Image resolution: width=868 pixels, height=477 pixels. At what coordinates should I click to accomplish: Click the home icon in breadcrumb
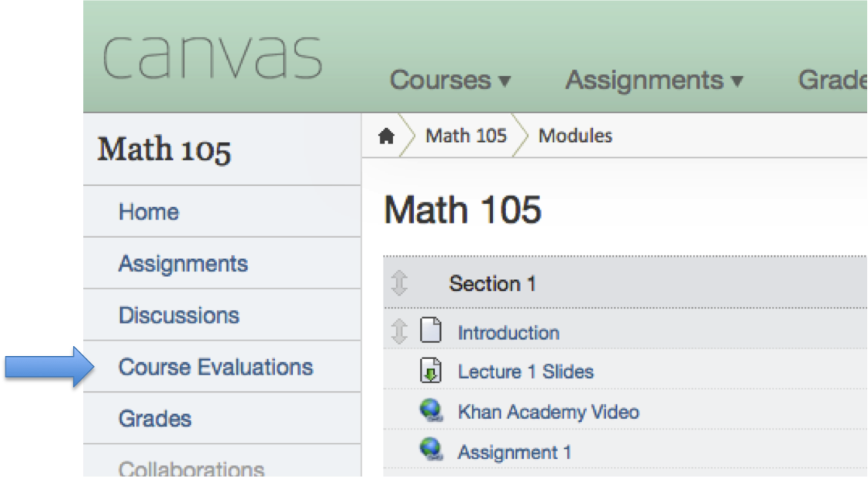click(386, 137)
